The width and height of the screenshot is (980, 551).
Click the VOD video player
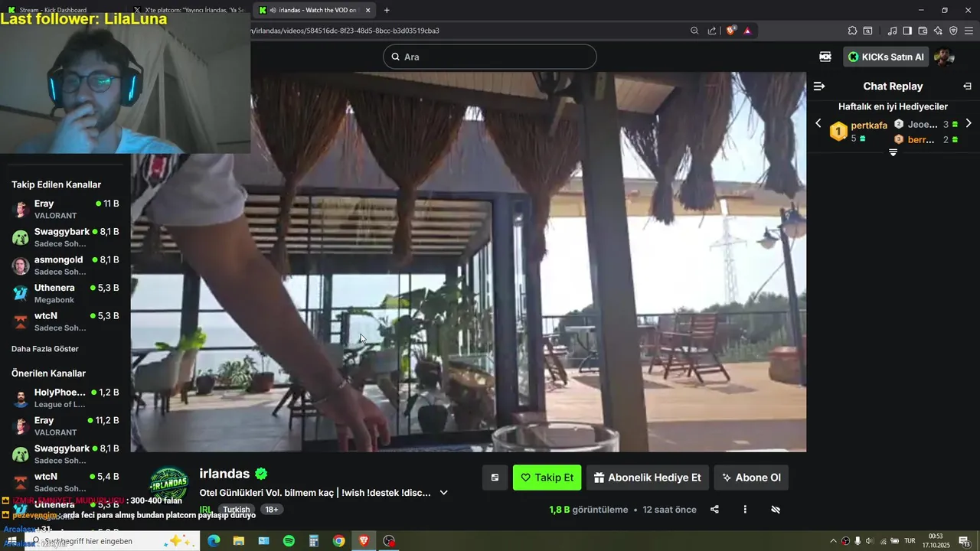(x=469, y=262)
